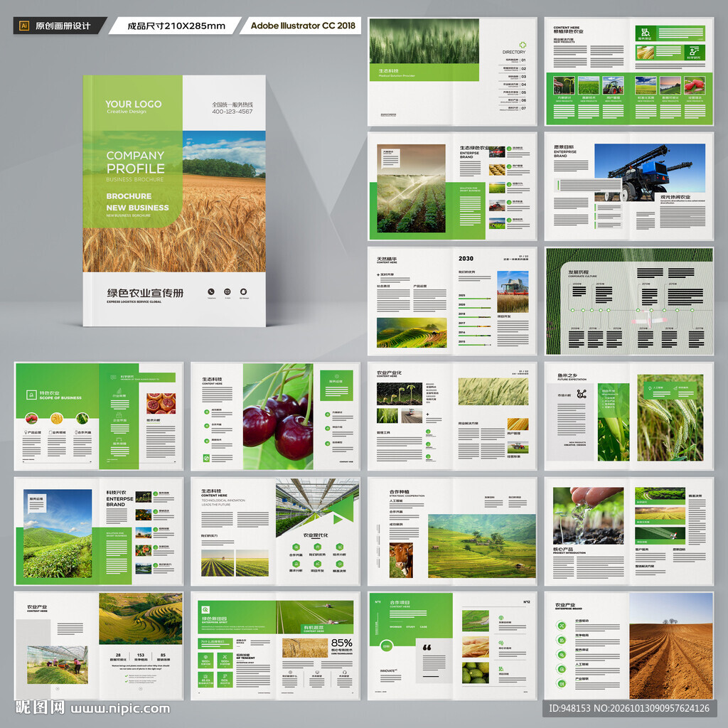Click the green plus icon above DIRECTORY

coord(523,45)
